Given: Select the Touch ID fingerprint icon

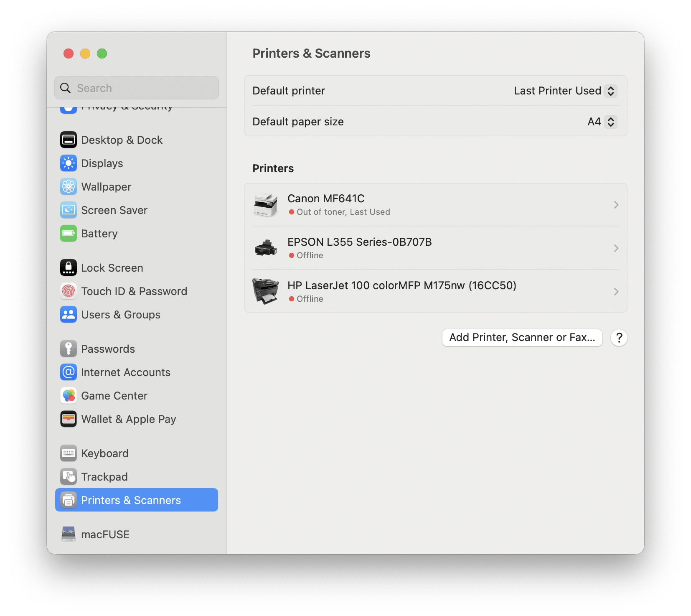Looking at the screenshot, I should point(68,291).
